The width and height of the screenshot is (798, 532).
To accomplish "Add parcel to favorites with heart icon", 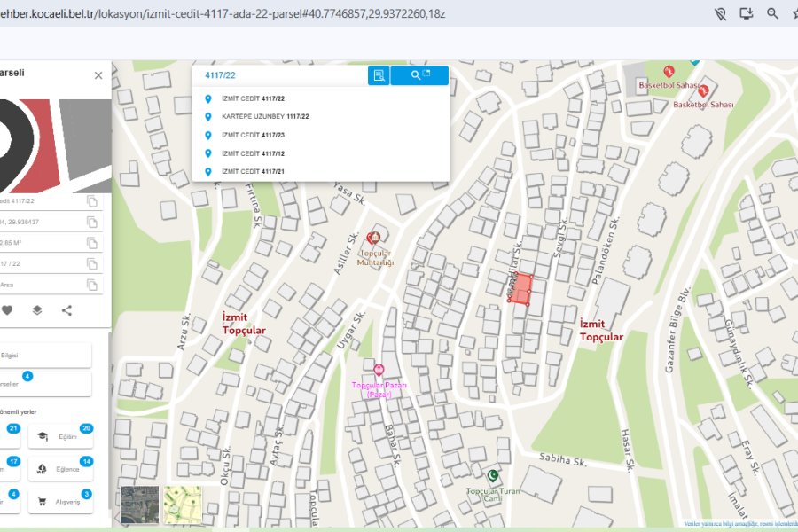I will click(7, 310).
